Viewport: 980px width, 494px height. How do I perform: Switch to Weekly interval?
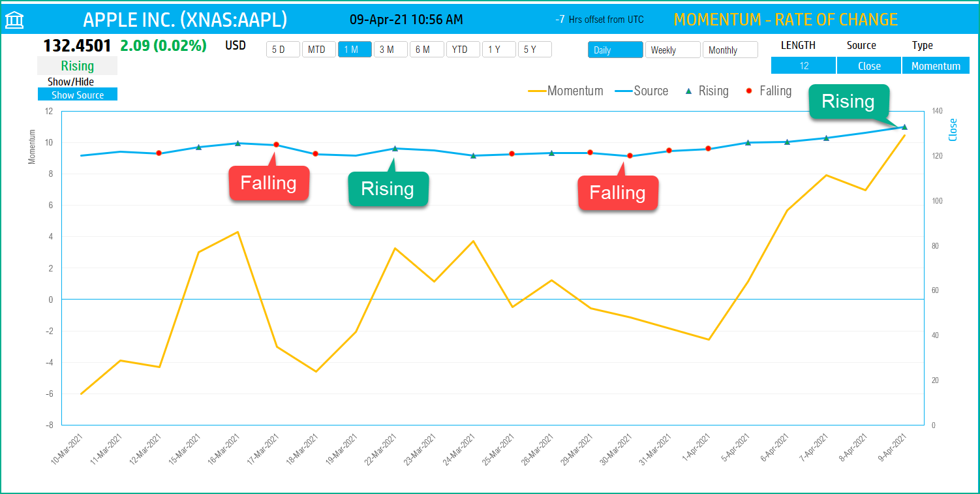point(673,50)
